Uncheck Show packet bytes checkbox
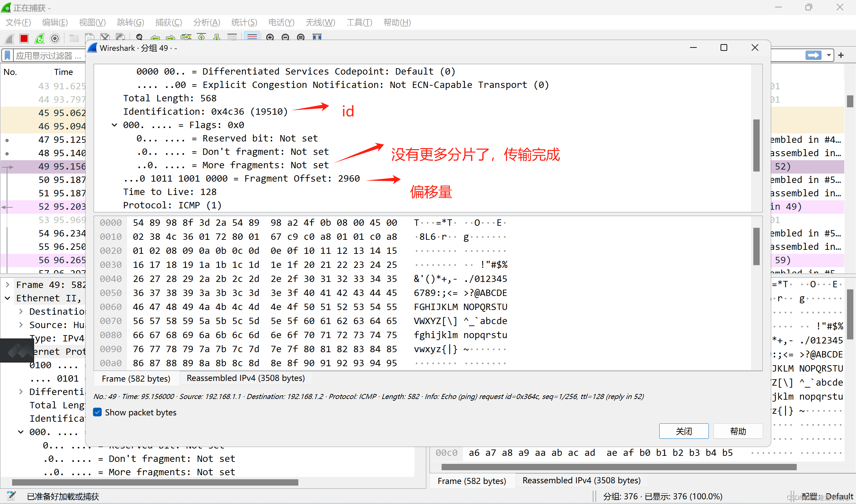The image size is (856, 504). (97, 412)
